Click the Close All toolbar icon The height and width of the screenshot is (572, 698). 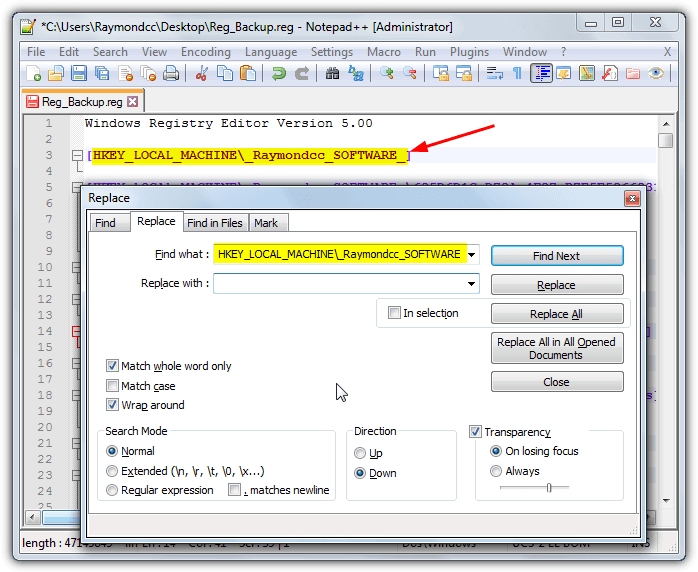coord(148,73)
